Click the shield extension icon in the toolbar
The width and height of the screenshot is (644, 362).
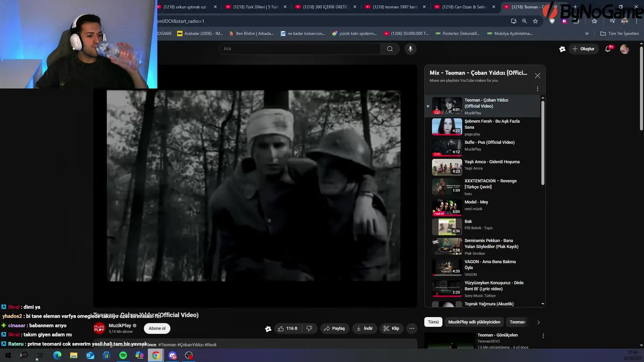(x=552, y=21)
